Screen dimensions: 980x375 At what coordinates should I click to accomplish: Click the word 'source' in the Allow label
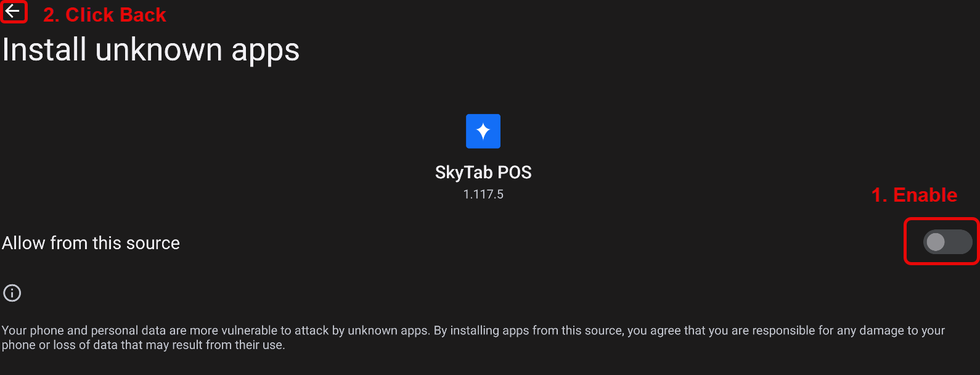click(153, 243)
